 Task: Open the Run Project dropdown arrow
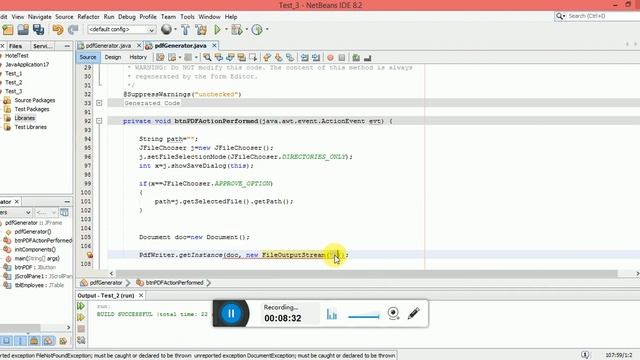[x=226, y=29]
